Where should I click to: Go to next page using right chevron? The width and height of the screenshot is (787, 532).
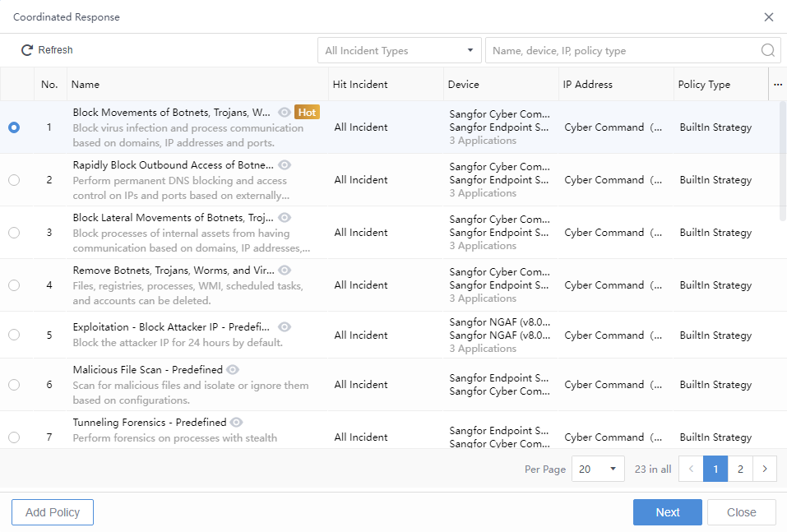765,469
